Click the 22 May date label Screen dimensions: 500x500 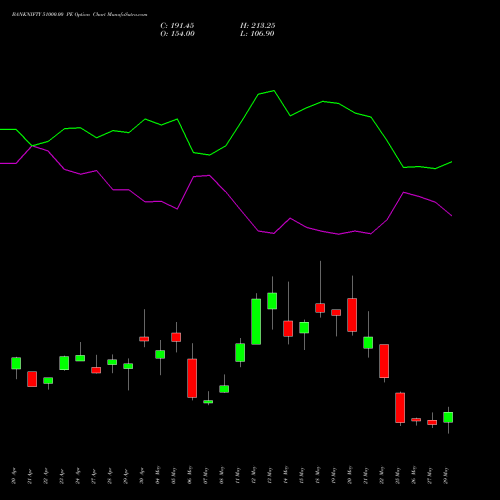382,475
